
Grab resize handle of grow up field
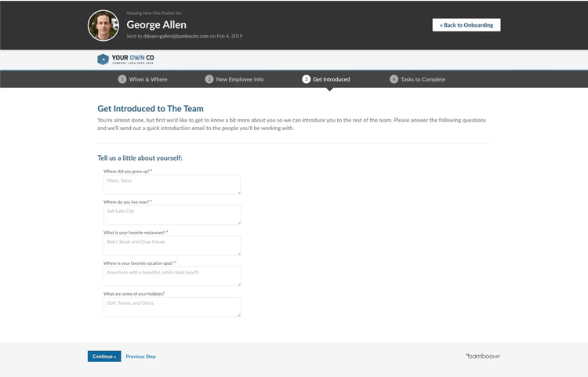click(x=239, y=192)
